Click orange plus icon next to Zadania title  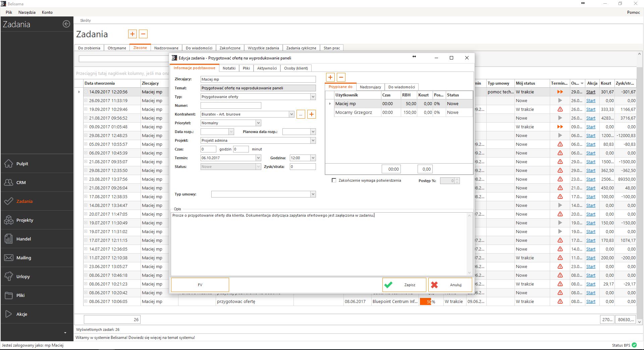(132, 34)
